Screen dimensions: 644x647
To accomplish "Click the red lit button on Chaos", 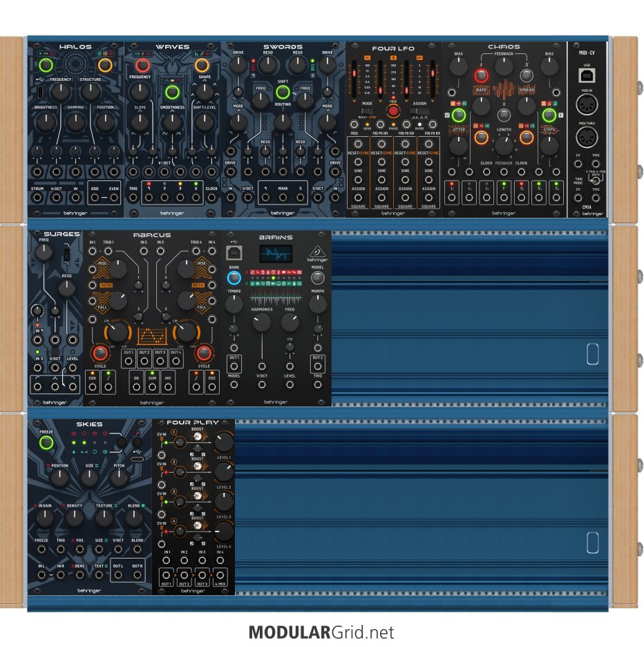I will click(481, 75).
